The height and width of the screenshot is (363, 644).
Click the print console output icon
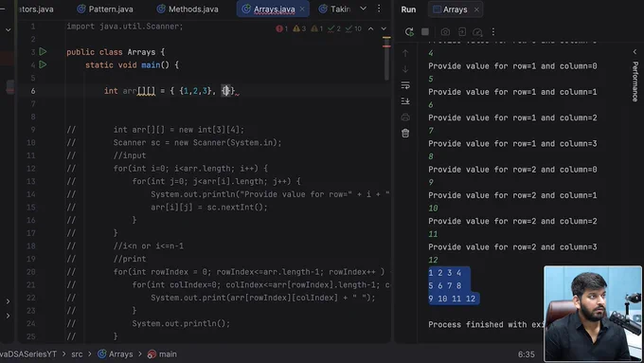coord(405,118)
